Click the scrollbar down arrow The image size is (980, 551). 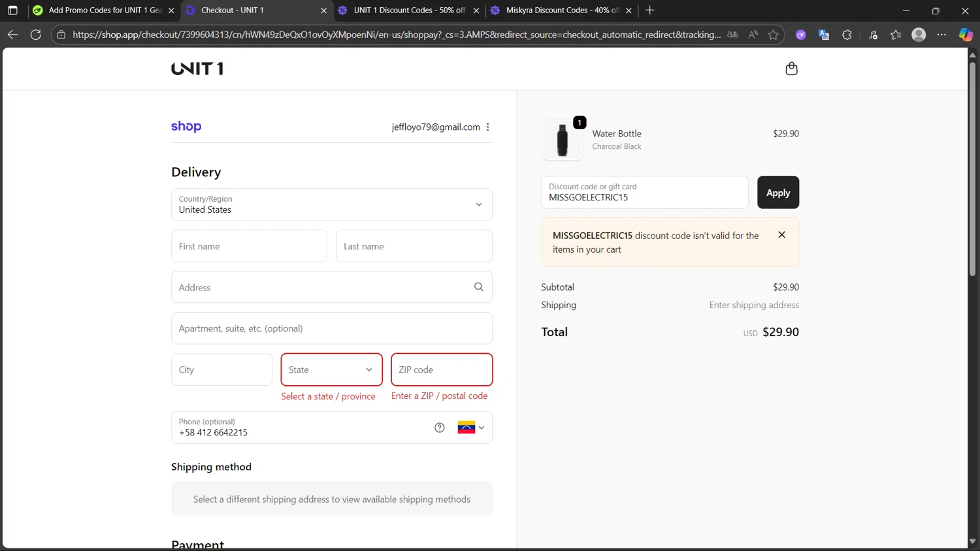coord(972,541)
